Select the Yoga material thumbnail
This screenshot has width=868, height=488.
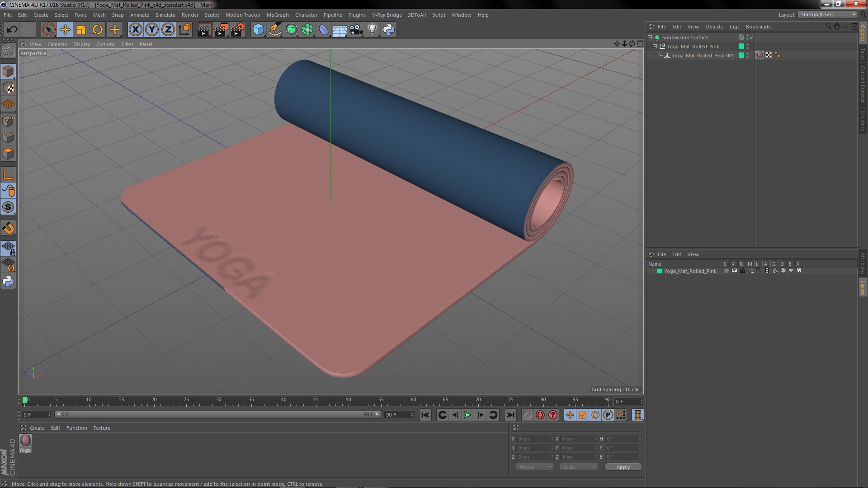[25, 441]
